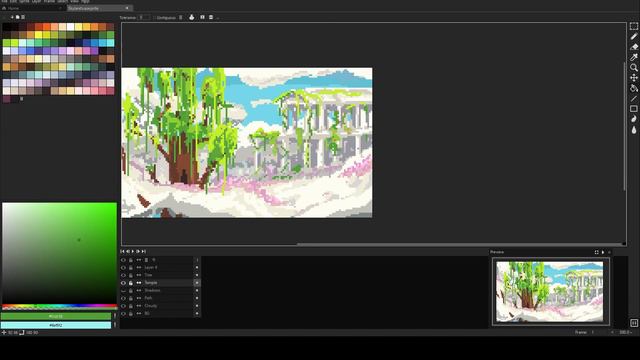
Task: Select the Rectangle shape tool
Action: 633,109
